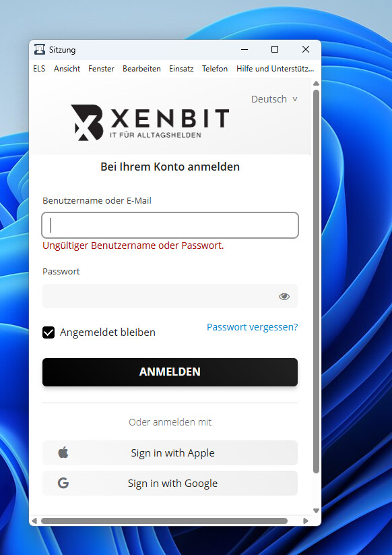Click the vertical scrollbar down arrow

[317, 510]
